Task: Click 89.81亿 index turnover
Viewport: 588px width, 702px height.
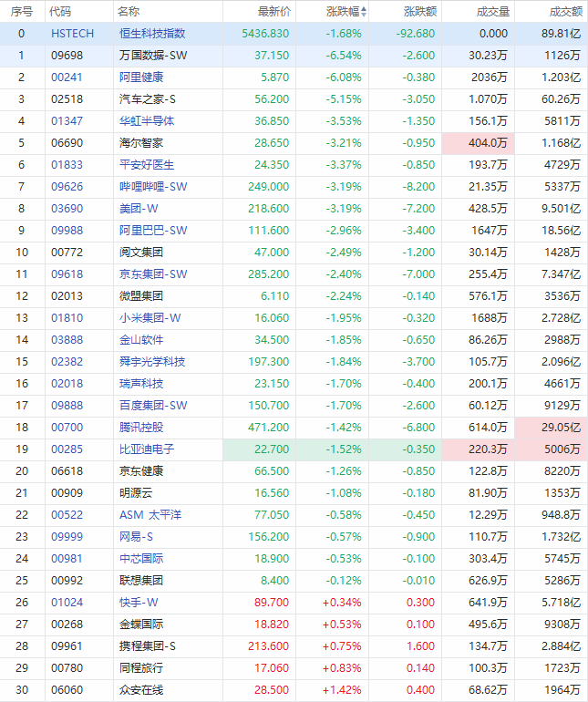Action: pos(562,34)
